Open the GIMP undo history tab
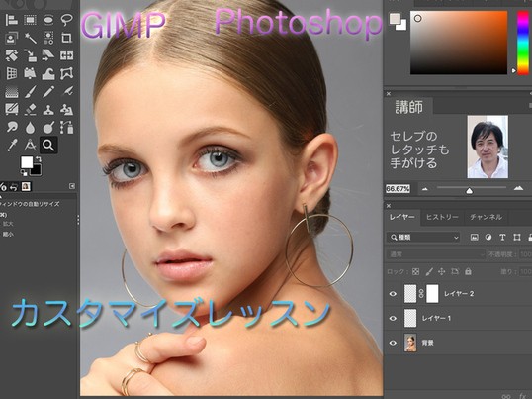Viewport: 532px width, 399px height. [x=14, y=187]
